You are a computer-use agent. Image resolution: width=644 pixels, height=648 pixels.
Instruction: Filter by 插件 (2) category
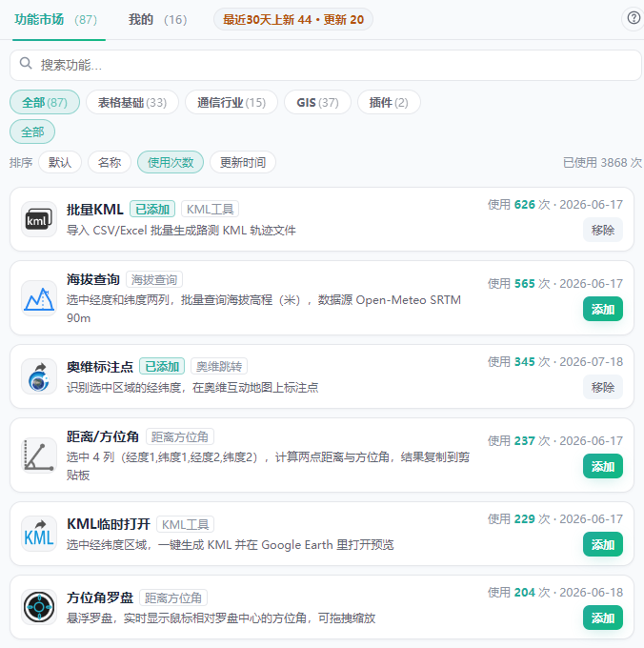click(389, 102)
